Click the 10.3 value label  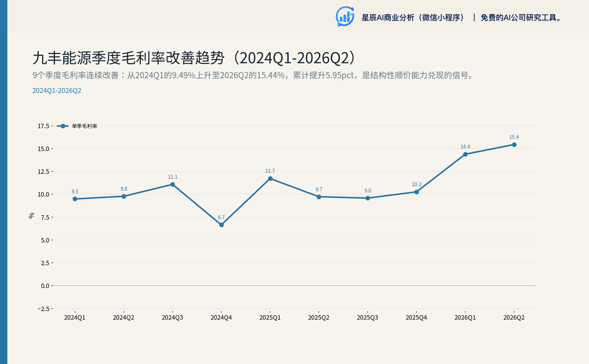tap(416, 184)
